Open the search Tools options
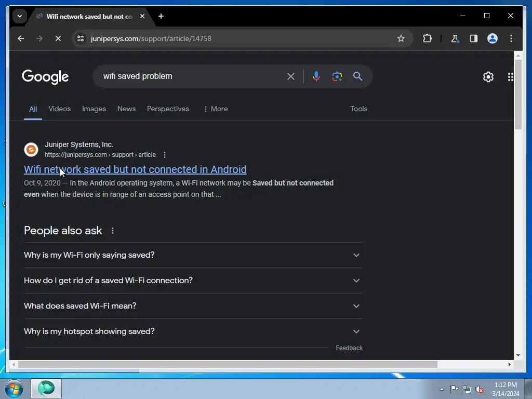The image size is (532, 399). tap(358, 109)
